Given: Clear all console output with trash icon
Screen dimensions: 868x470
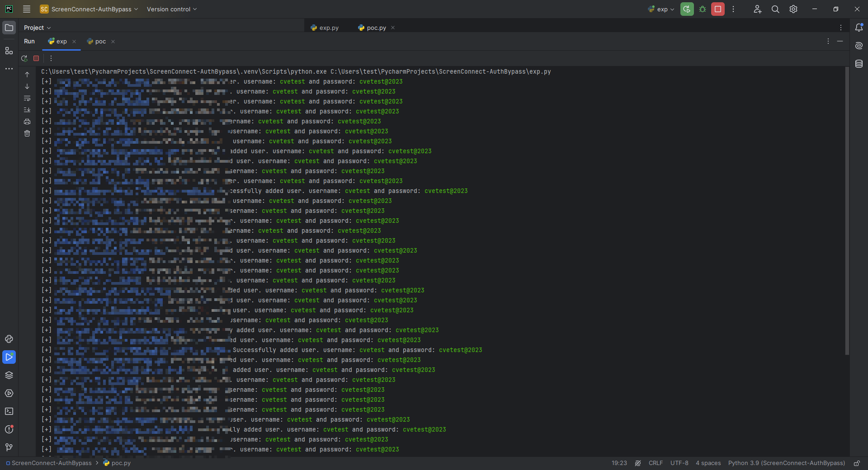Looking at the screenshot, I should click(27, 133).
